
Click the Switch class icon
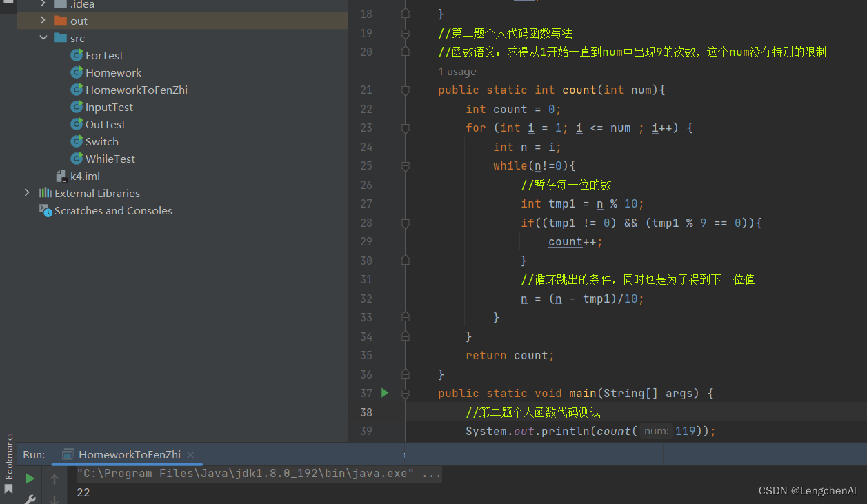click(77, 141)
